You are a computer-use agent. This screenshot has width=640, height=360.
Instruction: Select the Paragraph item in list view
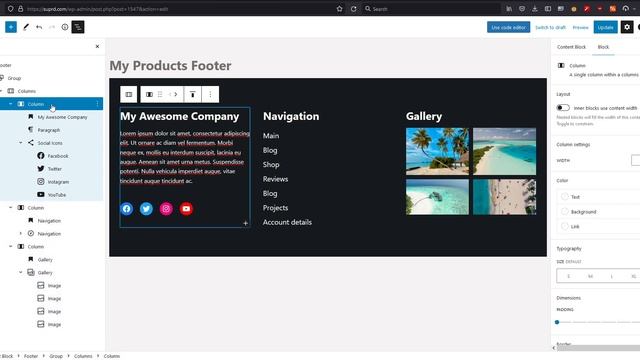(x=49, y=130)
